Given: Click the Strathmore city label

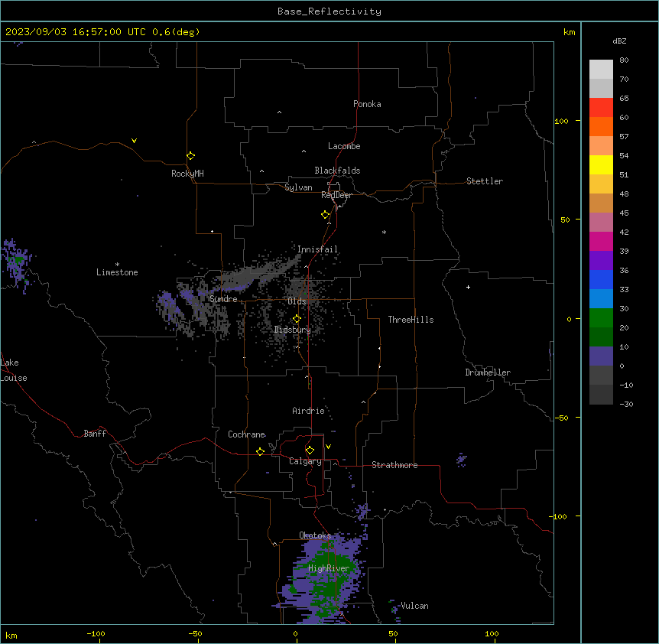Looking at the screenshot, I should [x=394, y=465].
